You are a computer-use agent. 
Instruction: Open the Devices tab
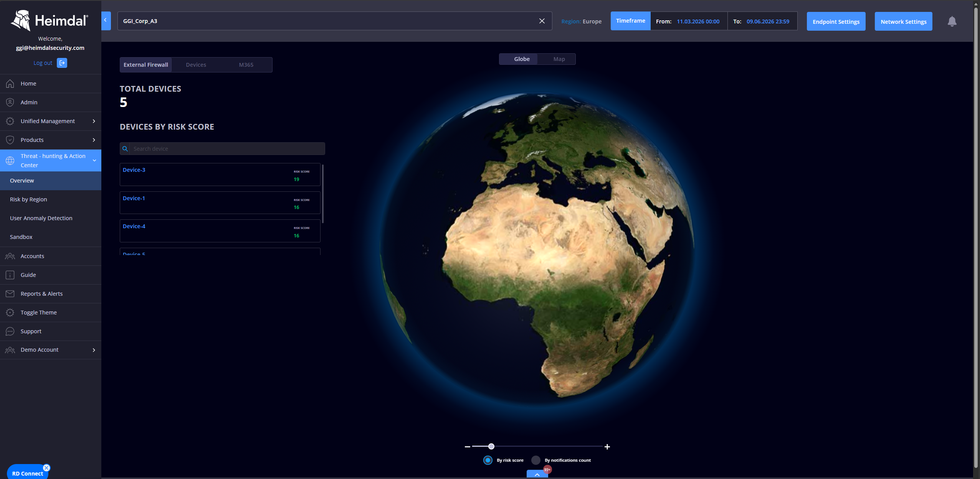click(196, 65)
